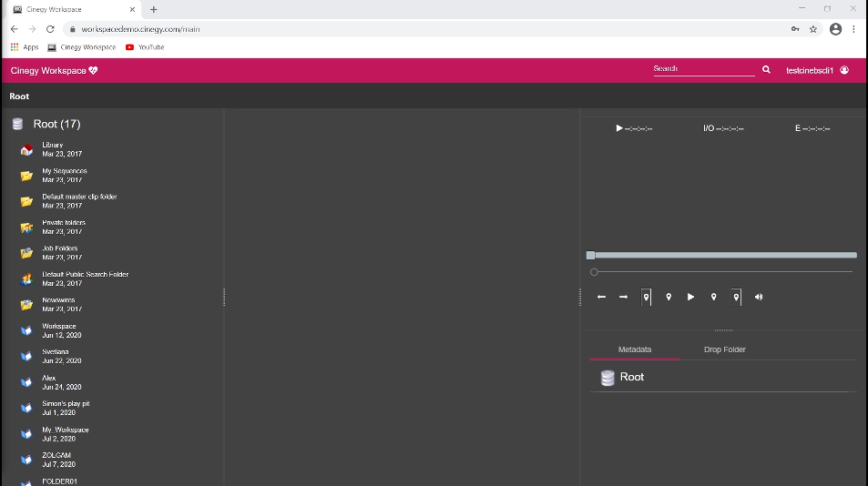Image resolution: width=868 pixels, height=486 pixels.
Task: Select the Cinegy Workspace browser tab
Action: tap(74, 9)
